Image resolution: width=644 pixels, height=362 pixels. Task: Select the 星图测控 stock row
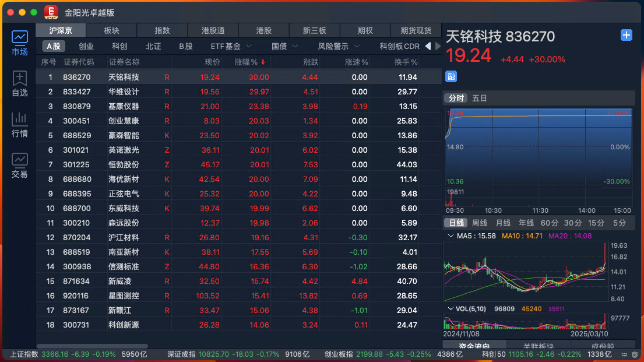(238, 296)
